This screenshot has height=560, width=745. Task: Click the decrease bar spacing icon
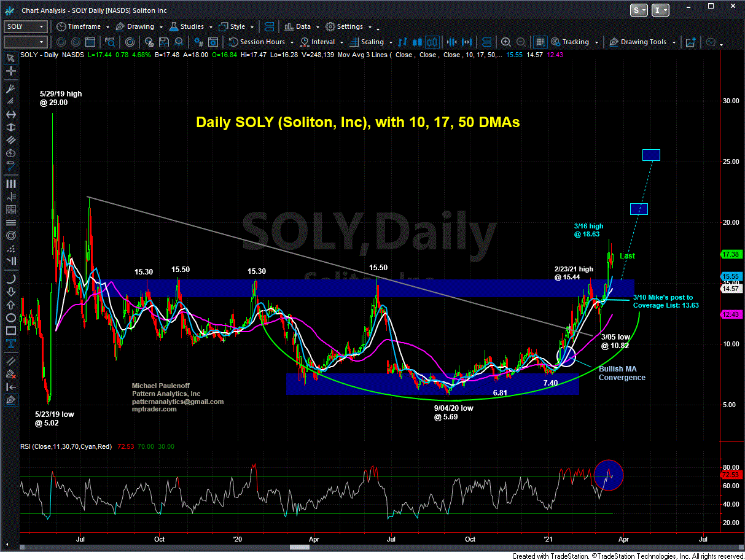coord(451,42)
